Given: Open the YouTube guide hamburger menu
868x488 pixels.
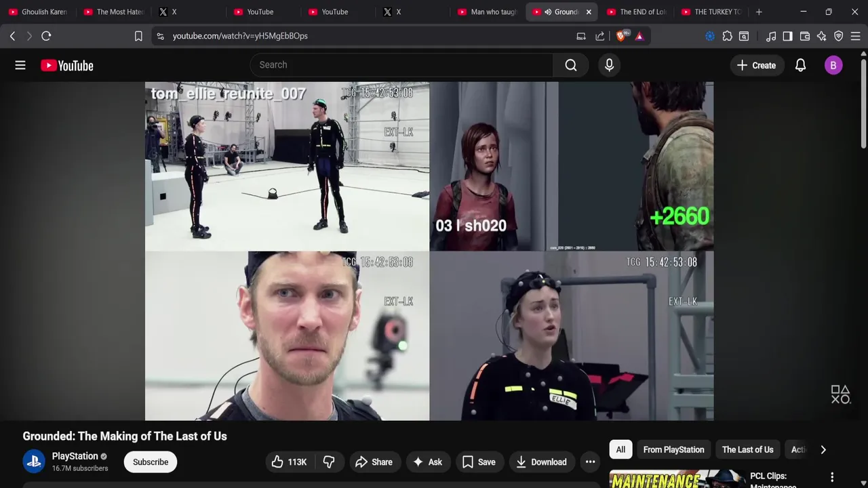Looking at the screenshot, I should pyautogui.click(x=20, y=65).
